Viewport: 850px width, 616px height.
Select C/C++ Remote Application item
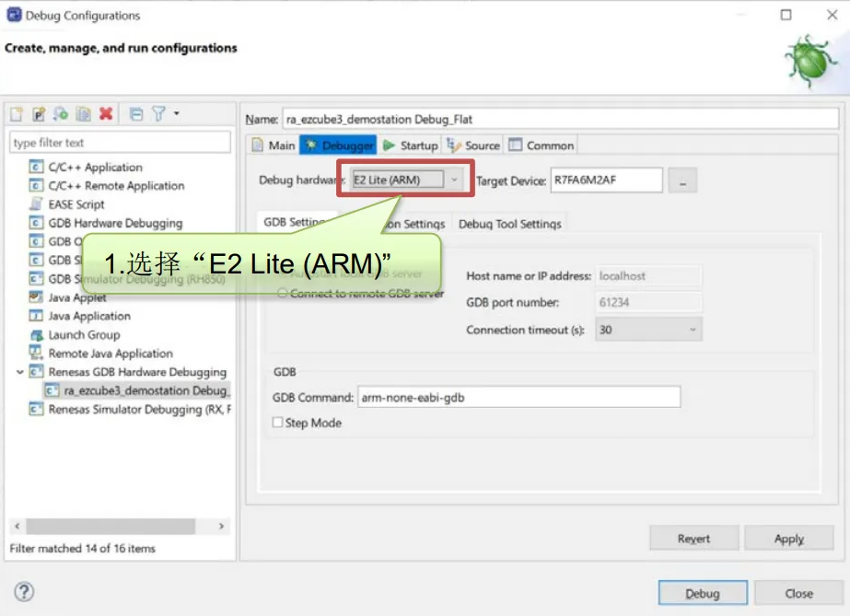117,186
